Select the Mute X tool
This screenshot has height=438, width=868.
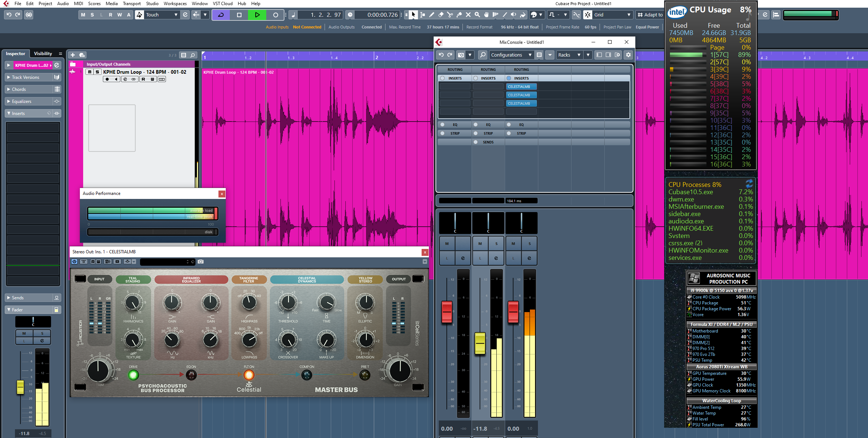[468, 15]
